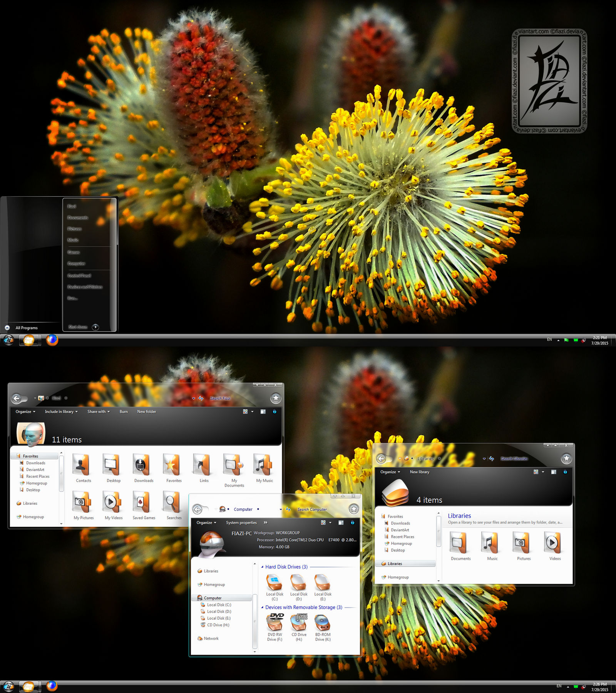The width and height of the screenshot is (616, 693).
Task: Open Games from the Start menu
Action: 74,252
